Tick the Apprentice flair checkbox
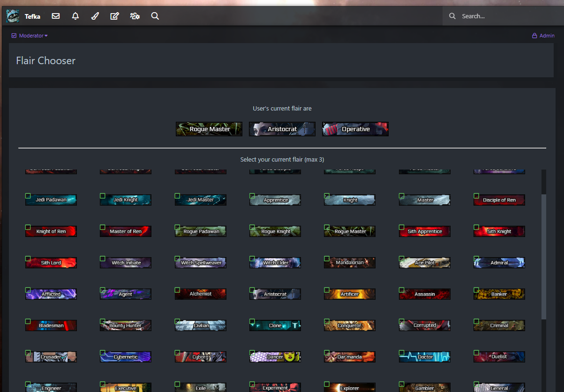This screenshot has width=564, height=392. (252, 196)
